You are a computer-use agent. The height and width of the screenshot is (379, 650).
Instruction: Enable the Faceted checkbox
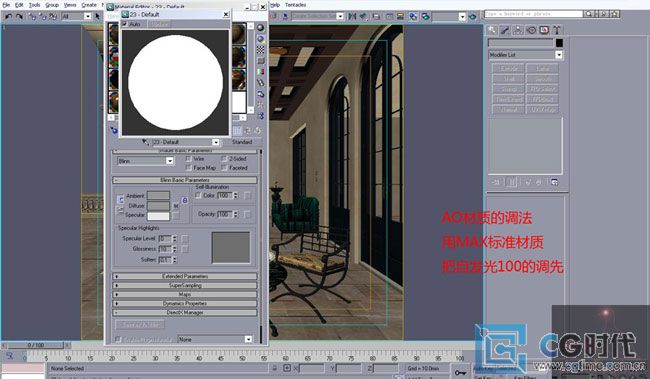224,168
